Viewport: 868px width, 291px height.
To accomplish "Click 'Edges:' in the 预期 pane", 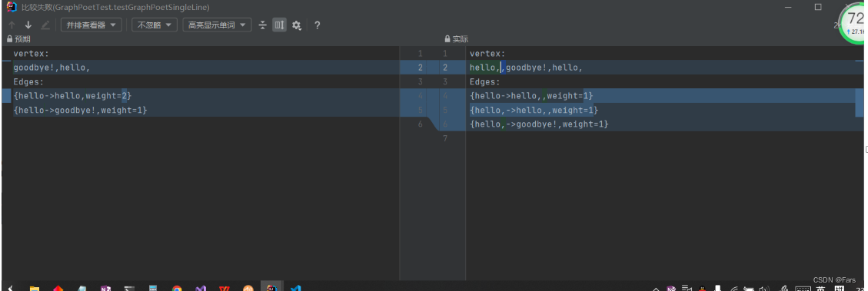I will click(x=28, y=82).
